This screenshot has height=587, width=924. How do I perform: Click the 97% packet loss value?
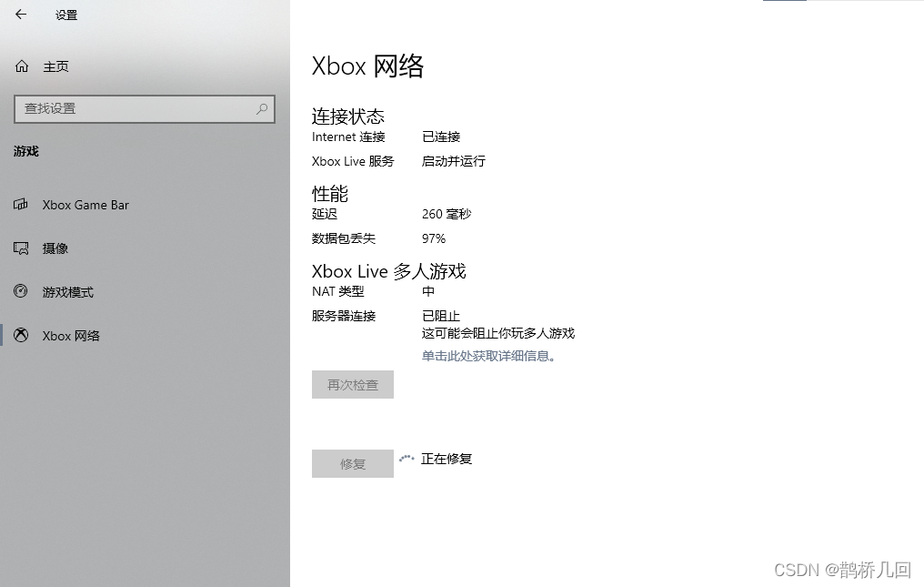pyautogui.click(x=434, y=238)
